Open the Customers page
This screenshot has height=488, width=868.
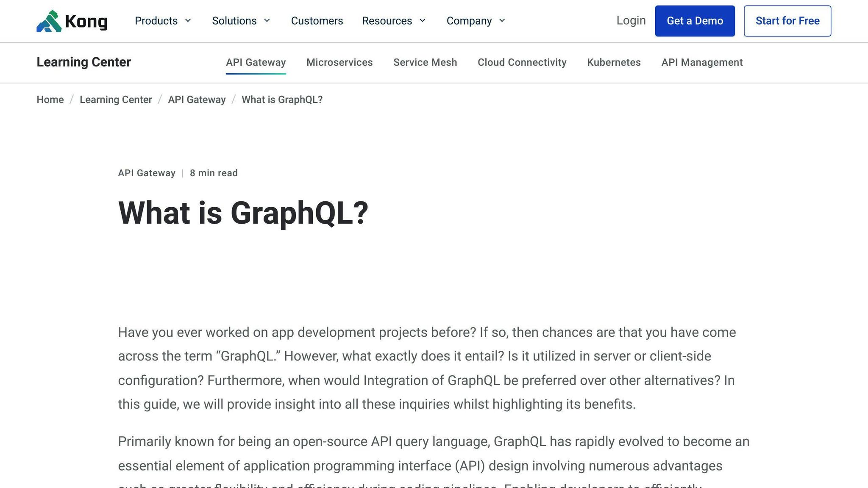(317, 21)
